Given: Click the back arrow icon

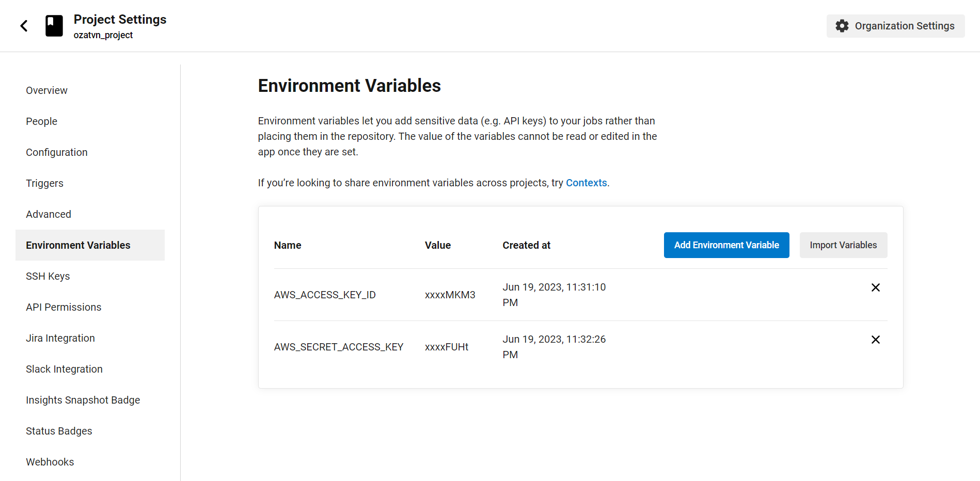Looking at the screenshot, I should coord(24,26).
